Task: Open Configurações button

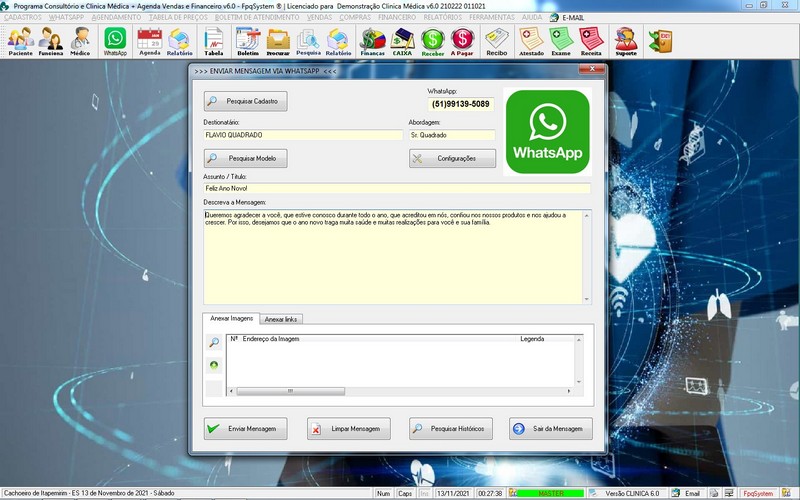Action: (452, 158)
